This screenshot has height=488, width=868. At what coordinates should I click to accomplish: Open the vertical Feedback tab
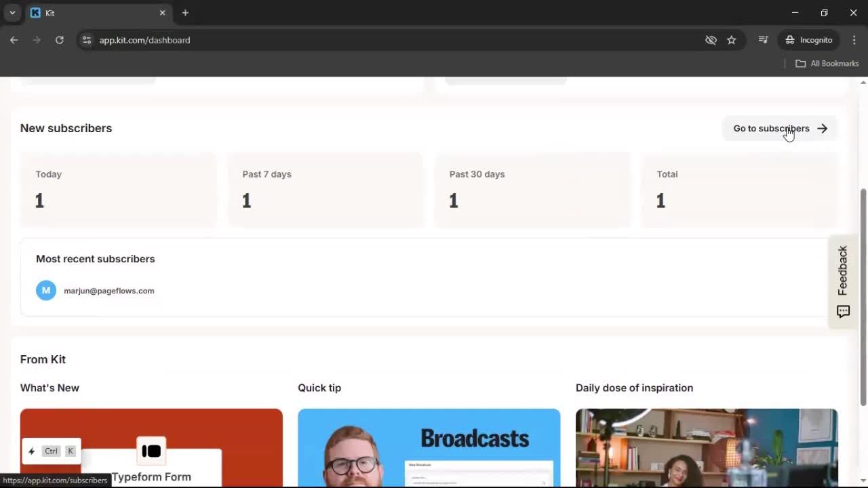tap(843, 271)
